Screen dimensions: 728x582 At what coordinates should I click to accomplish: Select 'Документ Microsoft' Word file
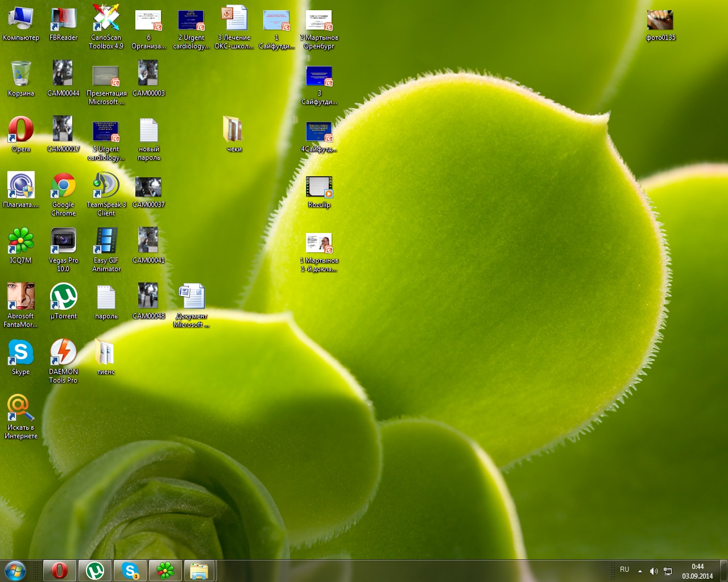(x=192, y=306)
